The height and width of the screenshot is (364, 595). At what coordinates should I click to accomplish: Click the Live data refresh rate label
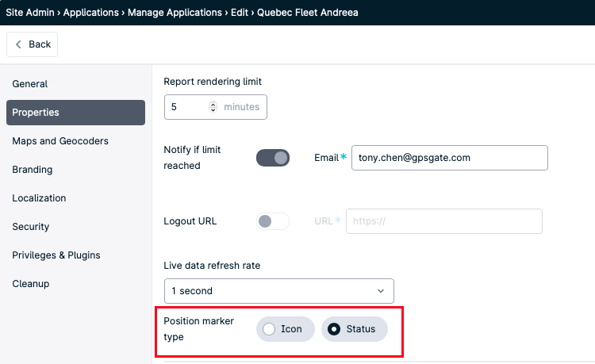pos(212,266)
